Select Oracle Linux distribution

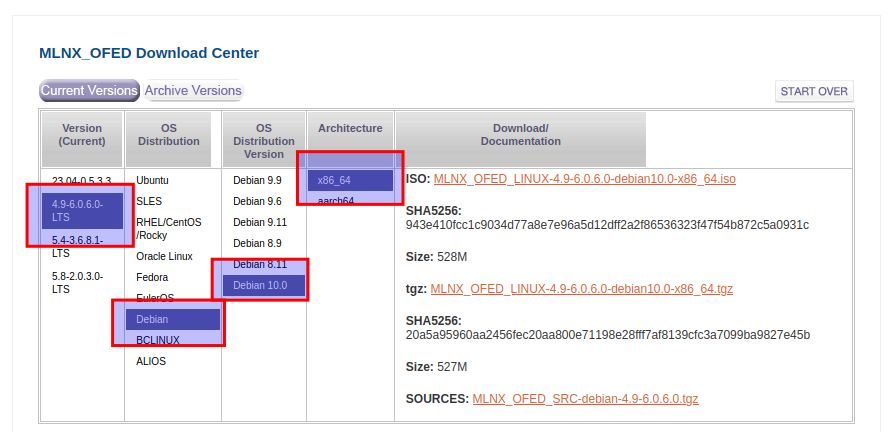[164, 256]
